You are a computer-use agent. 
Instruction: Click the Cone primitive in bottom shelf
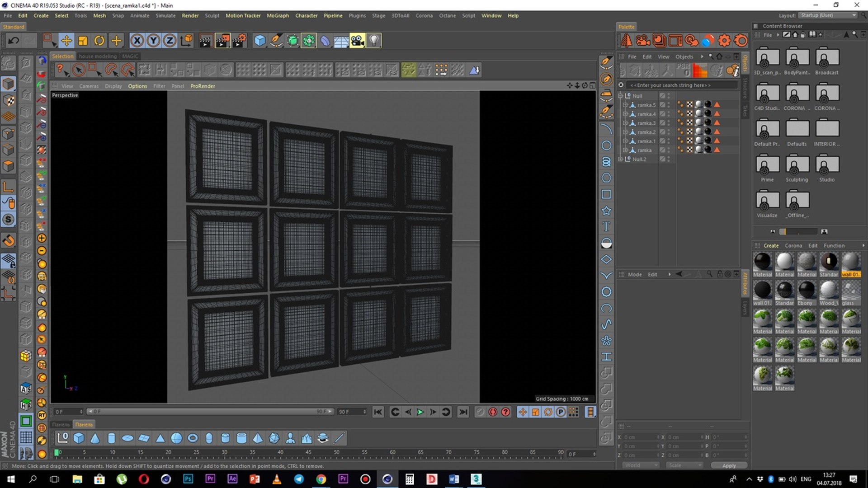coord(95,438)
